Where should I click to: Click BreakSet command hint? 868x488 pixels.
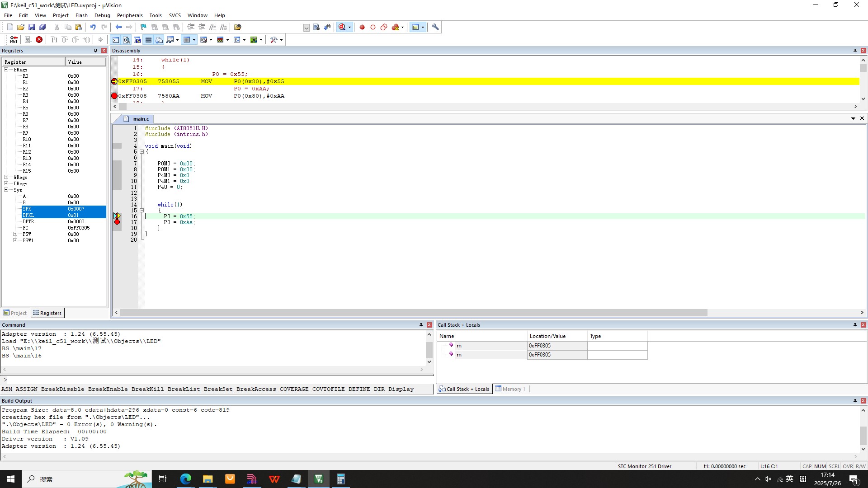[x=218, y=389]
